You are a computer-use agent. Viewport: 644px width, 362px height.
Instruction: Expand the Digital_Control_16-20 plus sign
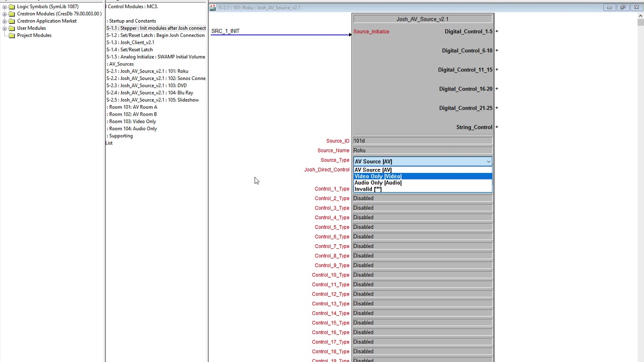(x=497, y=88)
